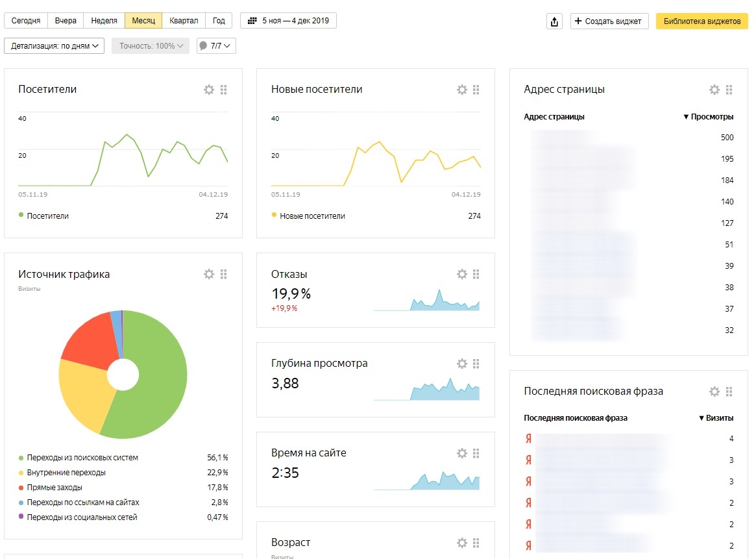Select the Квартал period tab

point(184,21)
